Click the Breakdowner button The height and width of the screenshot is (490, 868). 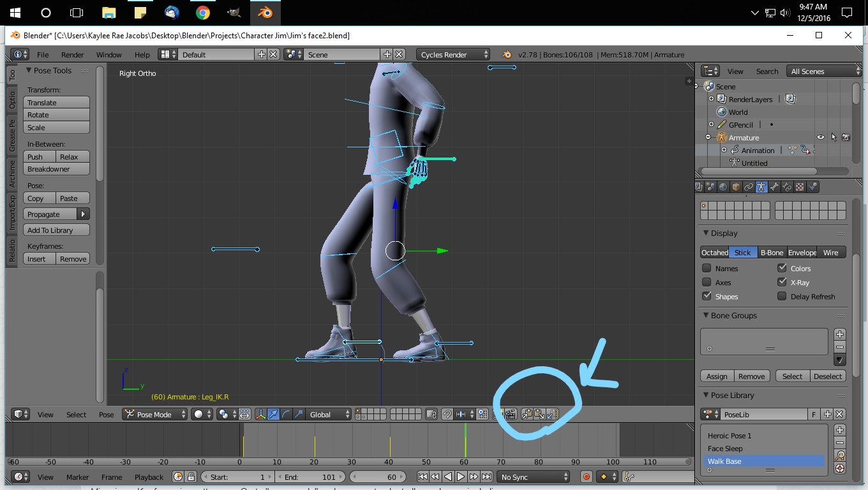pyautogui.click(x=56, y=168)
